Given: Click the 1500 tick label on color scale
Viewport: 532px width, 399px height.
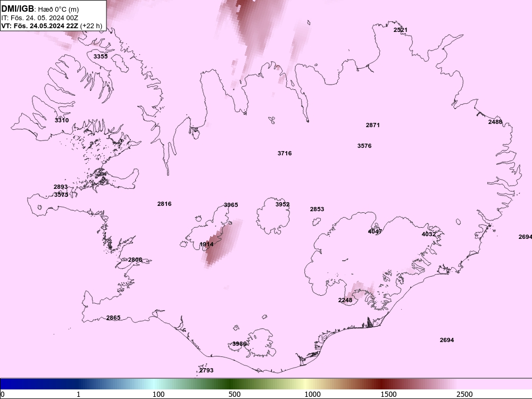Looking at the screenshot, I should pos(388,394).
